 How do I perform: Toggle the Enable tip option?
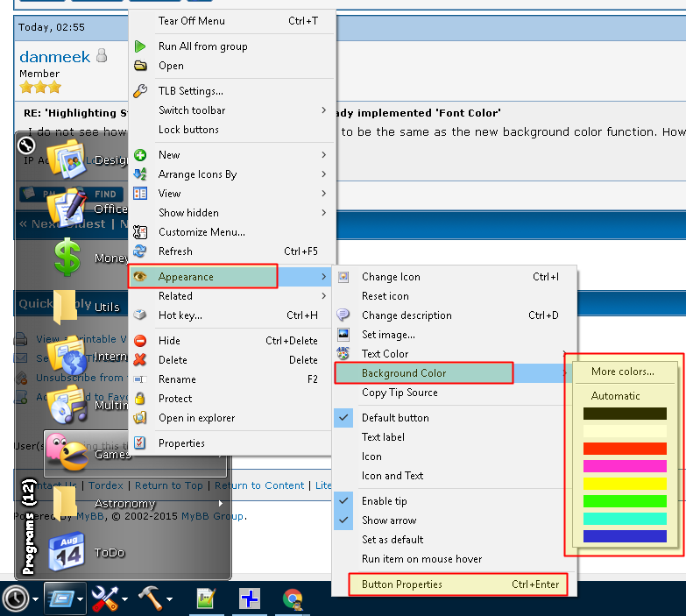click(x=384, y=501)
